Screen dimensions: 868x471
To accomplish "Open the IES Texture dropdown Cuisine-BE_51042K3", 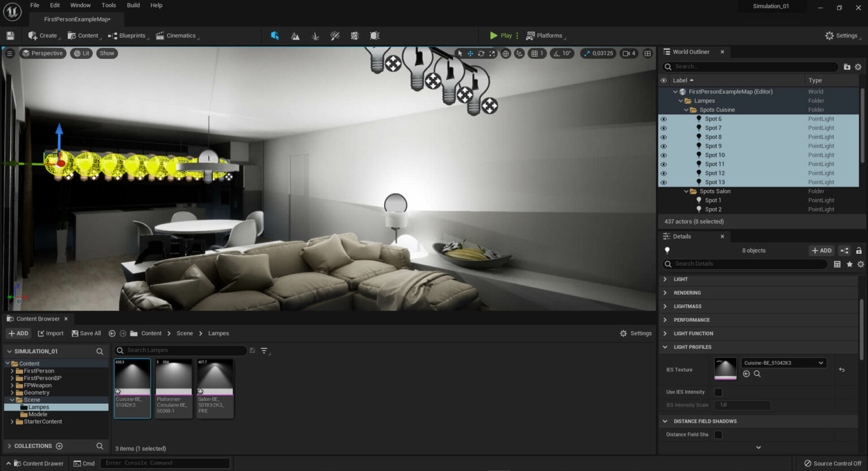I will pos(783,363).
